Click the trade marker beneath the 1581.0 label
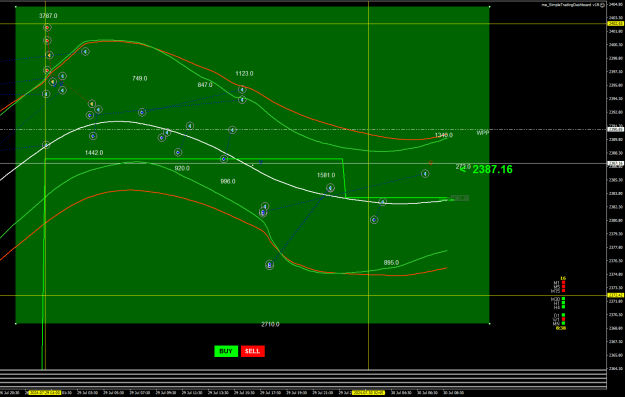The image size is (625, 397). pyautogui.click(x=330, y=188)
